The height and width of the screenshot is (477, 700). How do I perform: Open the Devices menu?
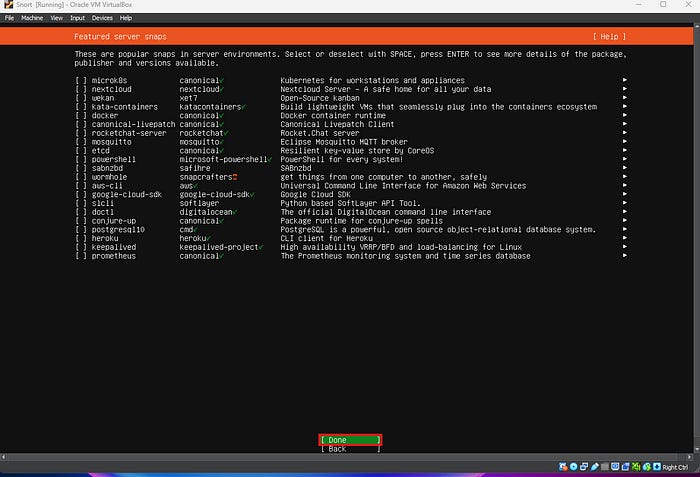coord(102,18)
